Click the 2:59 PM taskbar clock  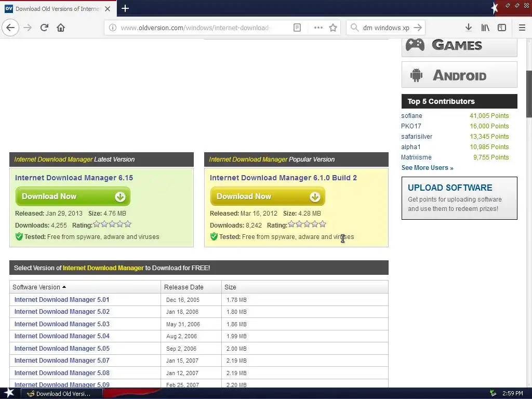tap(513, 394)
